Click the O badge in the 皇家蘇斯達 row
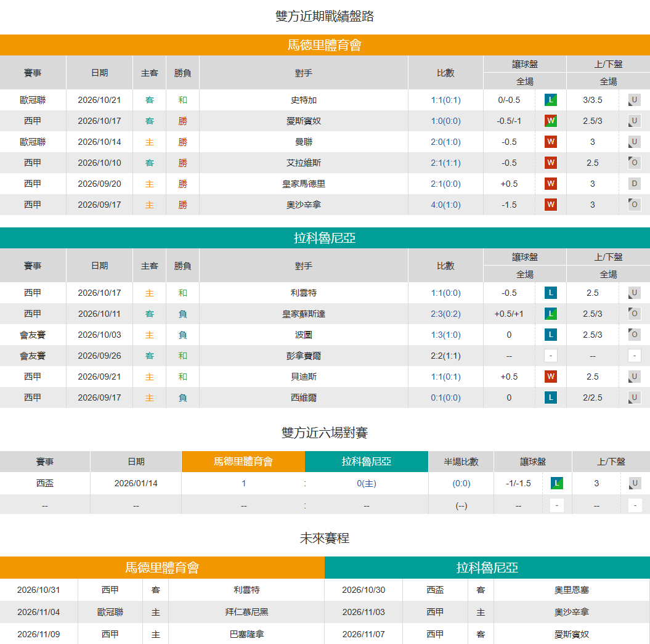650x644 pixels. pyautogui.click(x=634, y=314)
